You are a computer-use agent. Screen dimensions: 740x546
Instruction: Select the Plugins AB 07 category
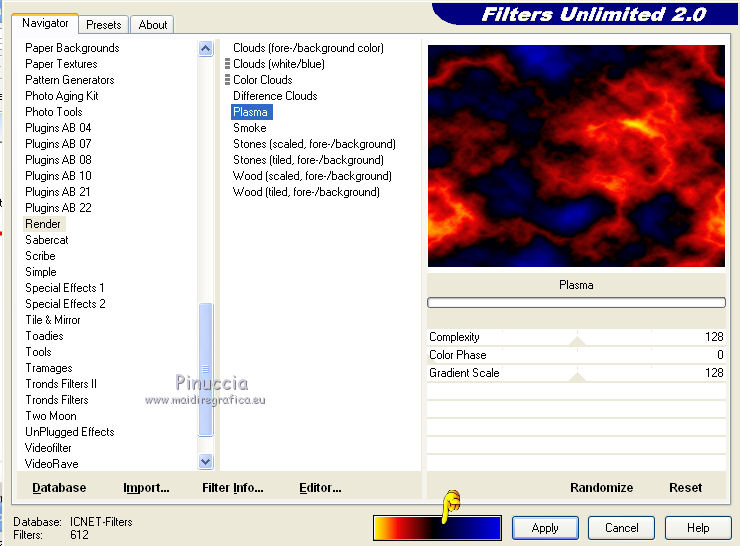[x=58, y=143]
